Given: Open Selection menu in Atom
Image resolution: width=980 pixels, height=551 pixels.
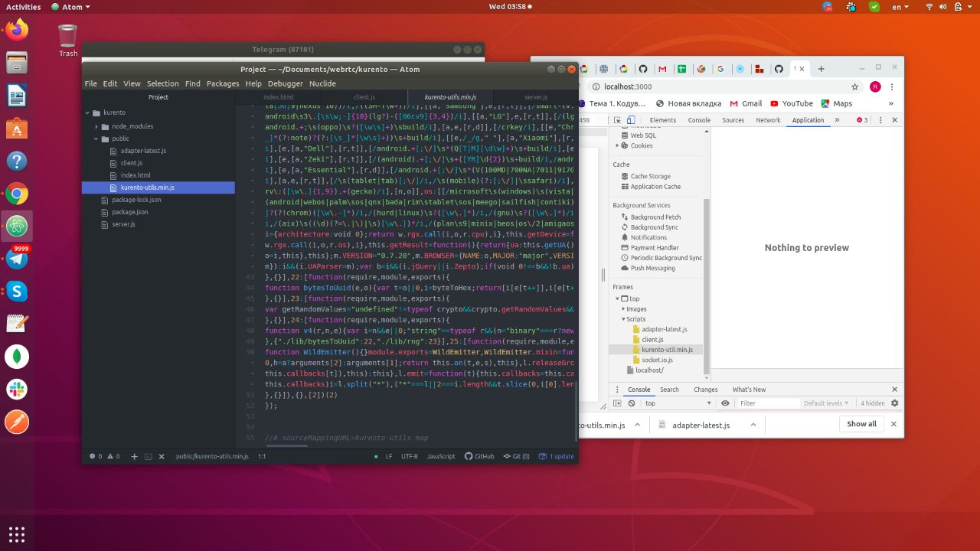Looking at the screenshot, I should [162, 83].
